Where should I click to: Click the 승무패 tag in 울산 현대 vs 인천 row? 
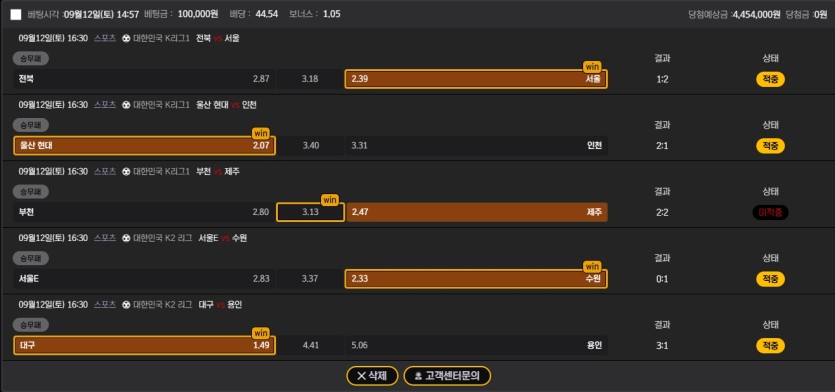point(31,125)
